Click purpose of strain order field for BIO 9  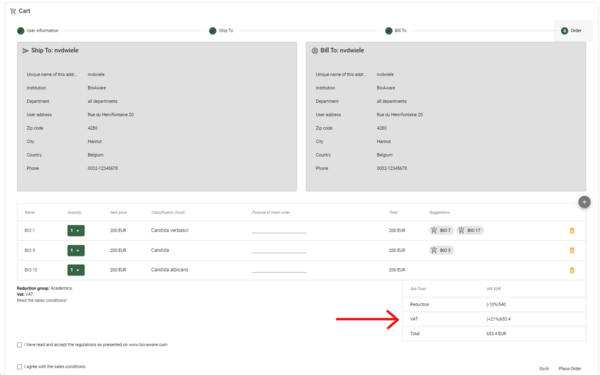pyautogui.click(x=279, y=250)
